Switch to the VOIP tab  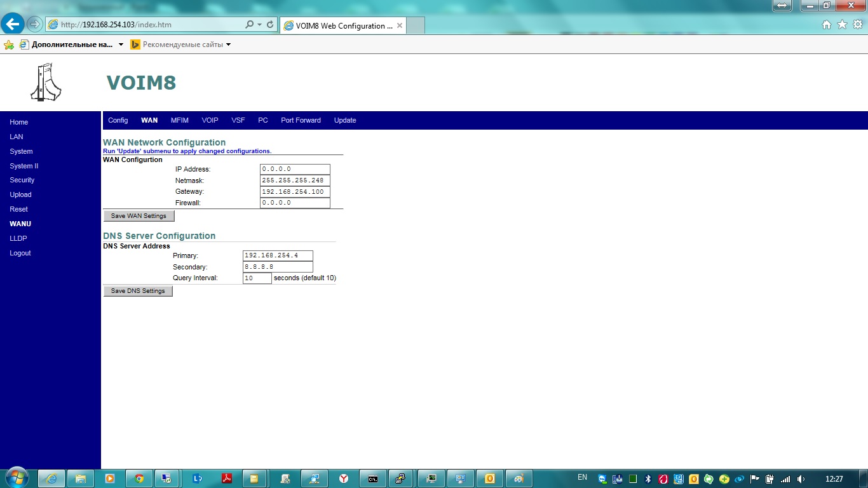coord(210,120)
